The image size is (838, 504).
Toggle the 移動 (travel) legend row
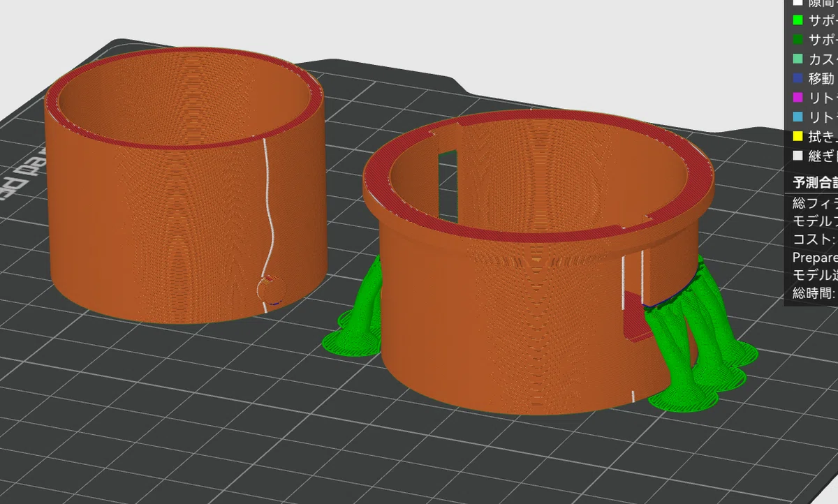click(x=814, y=78)
